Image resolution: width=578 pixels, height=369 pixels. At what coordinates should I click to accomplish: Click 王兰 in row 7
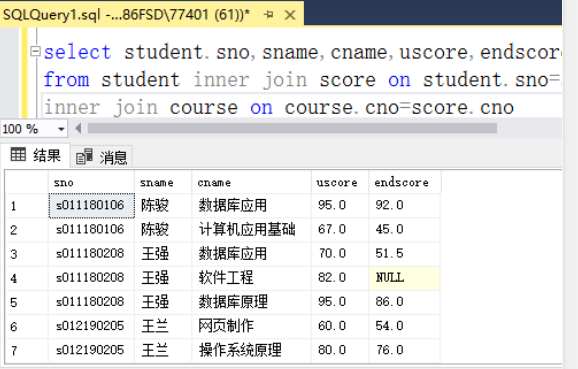coord(163,351)
